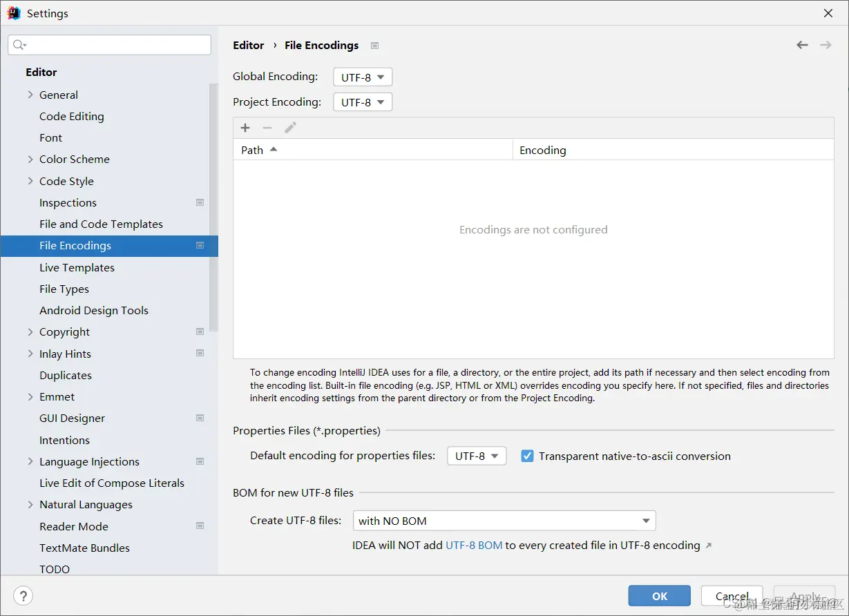The height and width of the screenshot is (616, 849).
Task: Expand the Code Style tree node
Action: click(x=30, y=181)
